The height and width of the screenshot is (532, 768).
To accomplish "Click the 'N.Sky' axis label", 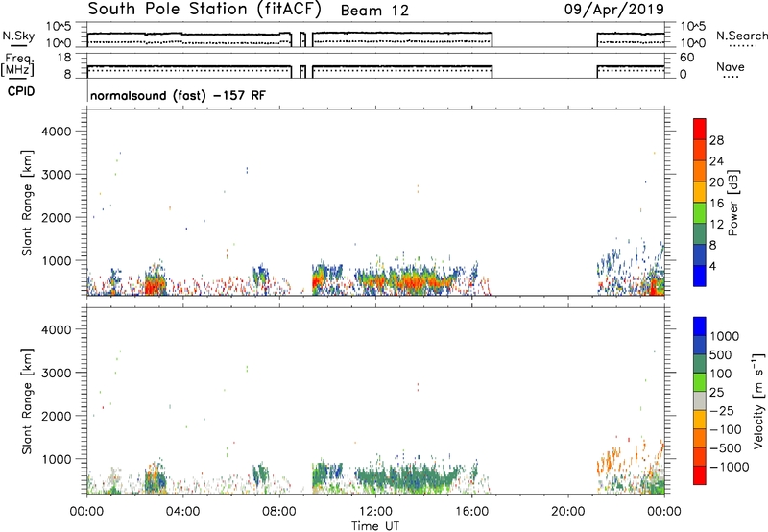I will tap(18, 36).
